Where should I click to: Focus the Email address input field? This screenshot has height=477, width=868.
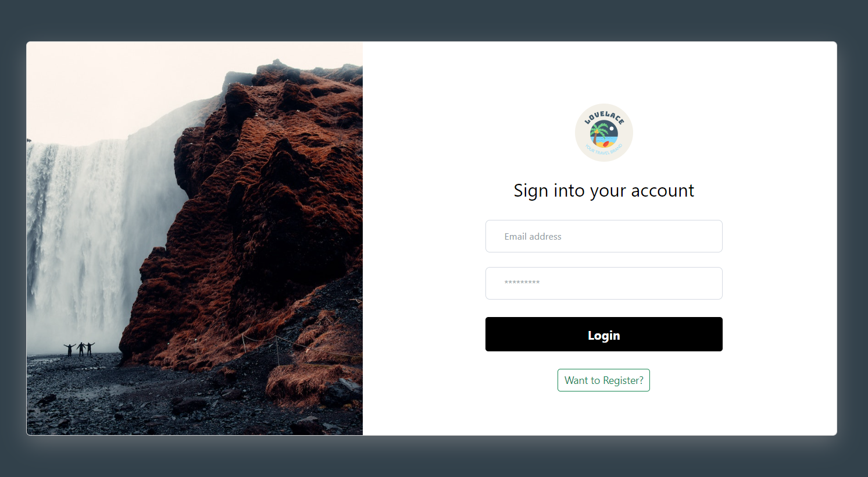tap(603, 236)
